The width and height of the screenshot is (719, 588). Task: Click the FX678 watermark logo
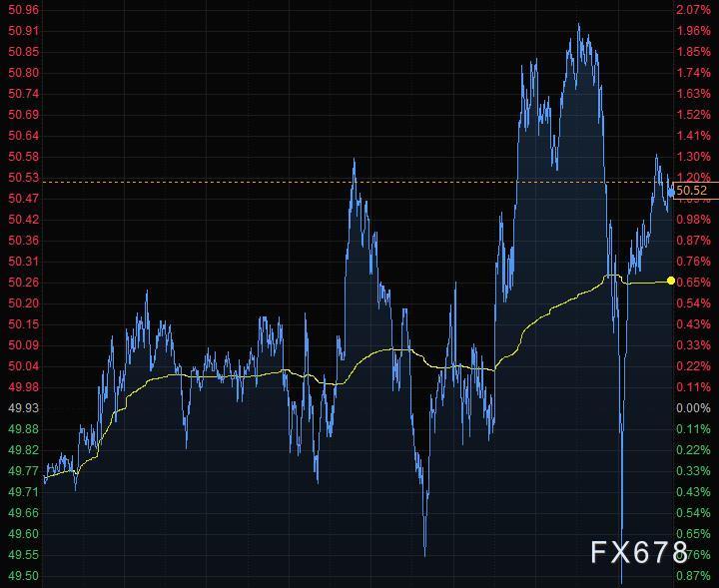[639, 552]
